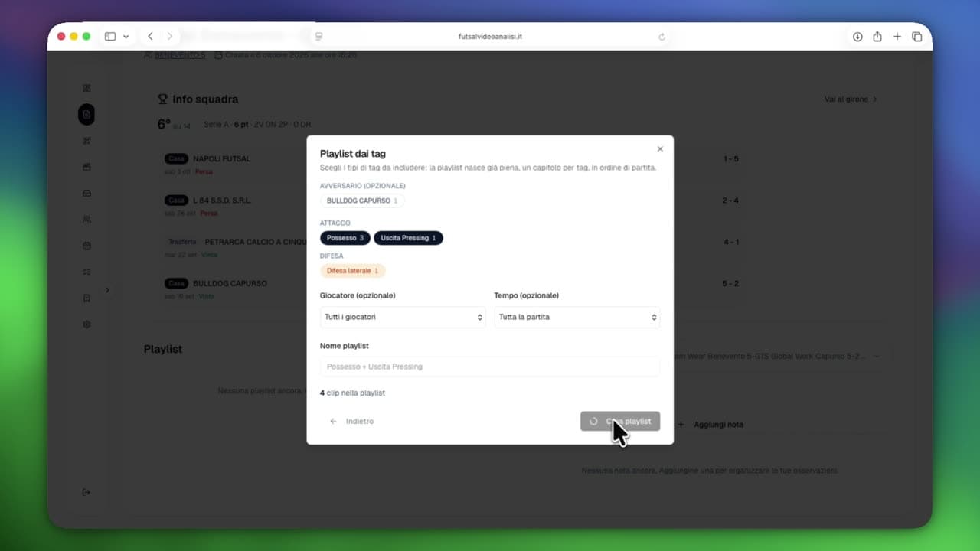Go forward in Safari history
Screen dimensions: 980x551
point(169,37)
